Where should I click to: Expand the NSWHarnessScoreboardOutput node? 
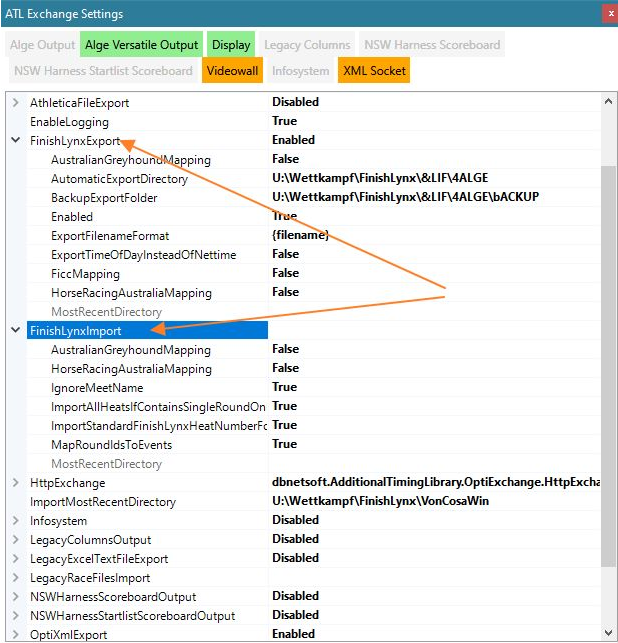point(15,597)
